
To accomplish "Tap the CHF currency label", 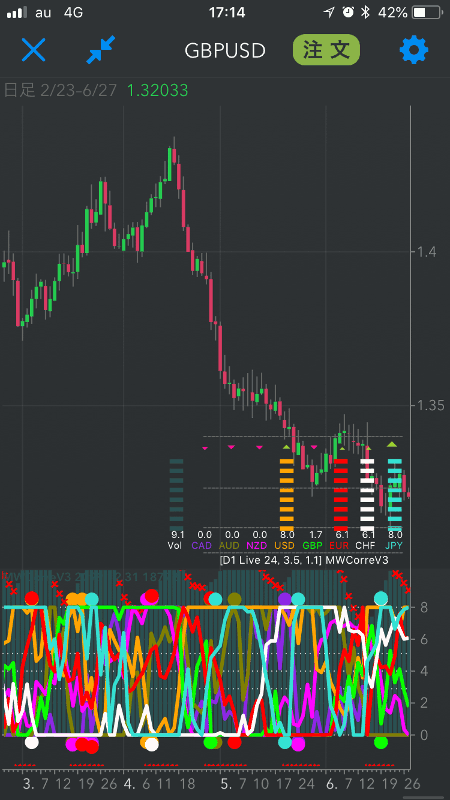I will click(x=366, y=545).
